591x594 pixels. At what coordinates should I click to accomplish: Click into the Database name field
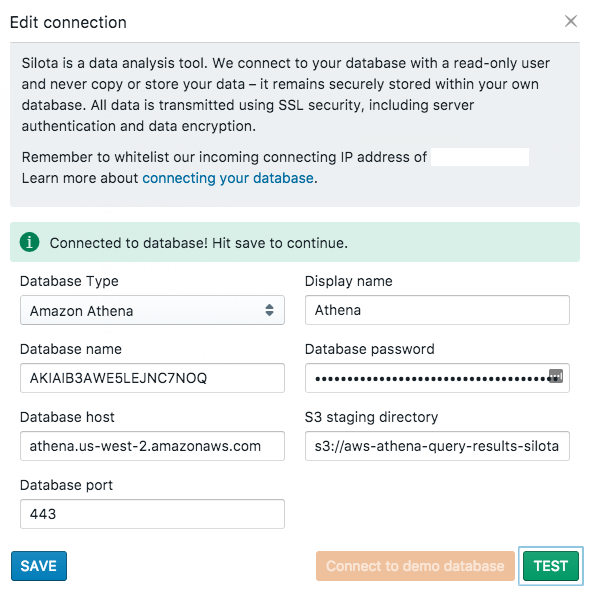(152, 378)
